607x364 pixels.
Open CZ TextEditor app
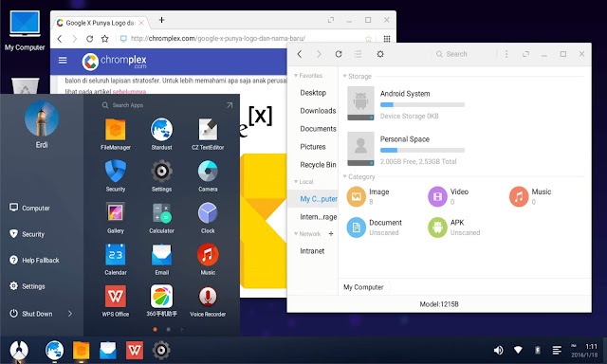[x=208, y=134]
